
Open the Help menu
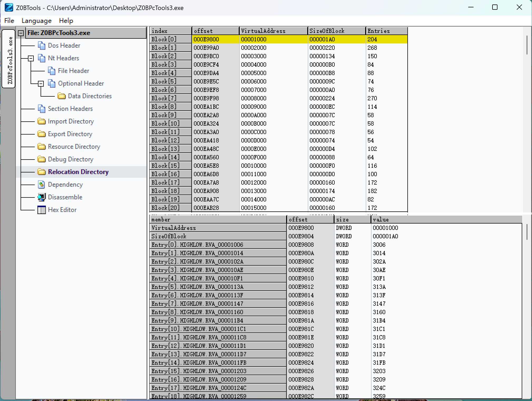[66, 21]
